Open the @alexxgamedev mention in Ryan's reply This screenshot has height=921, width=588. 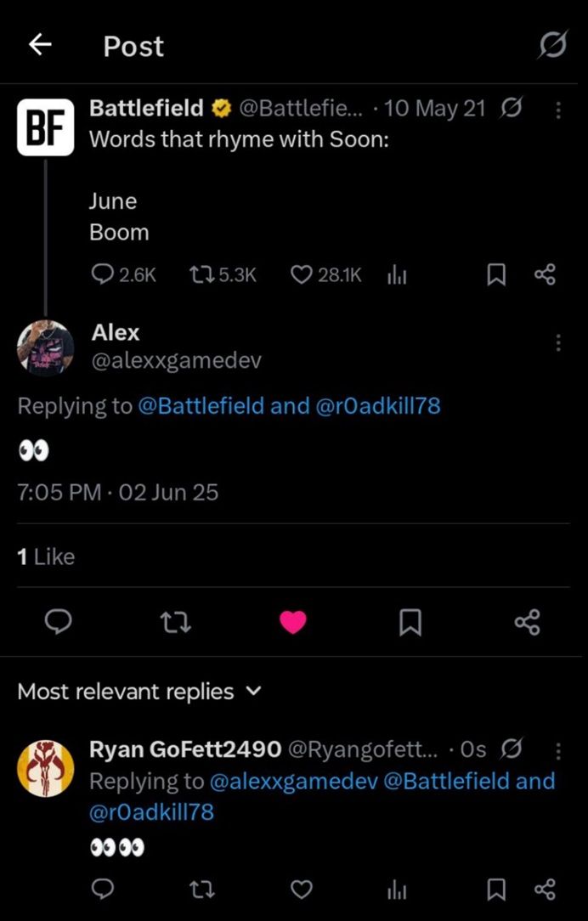[x=293, y=781]
